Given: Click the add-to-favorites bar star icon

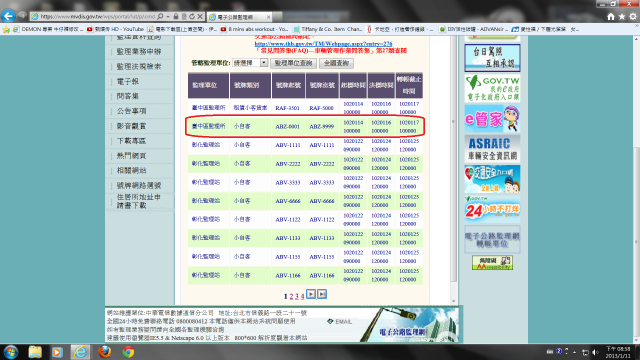Looking at the screenshot, I should pos(6,29).
